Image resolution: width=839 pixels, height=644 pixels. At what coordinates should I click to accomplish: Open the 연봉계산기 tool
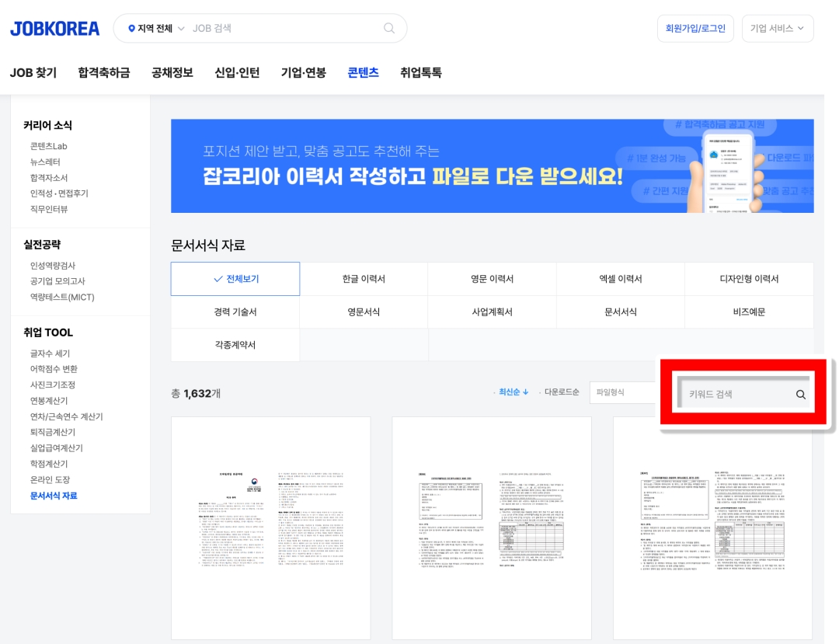pos(49,401)
